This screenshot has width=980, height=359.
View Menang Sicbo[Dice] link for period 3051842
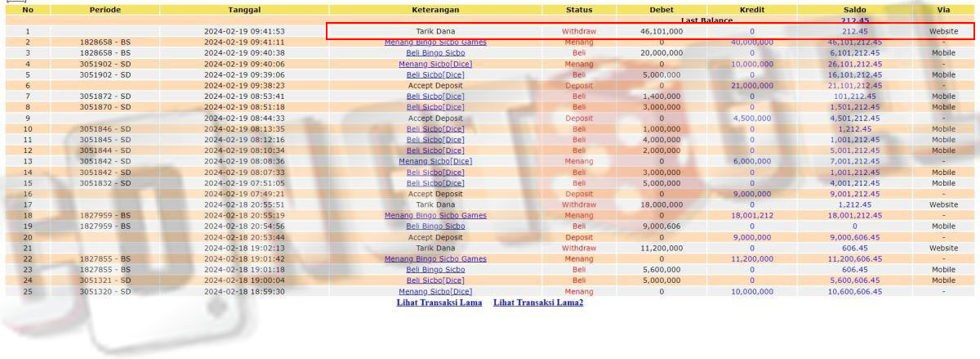click(x=435, y=161)
